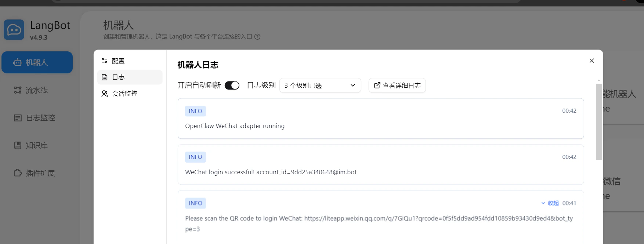Click the LangBot logo icon
The image size is (644, 244).
[14, 30]
